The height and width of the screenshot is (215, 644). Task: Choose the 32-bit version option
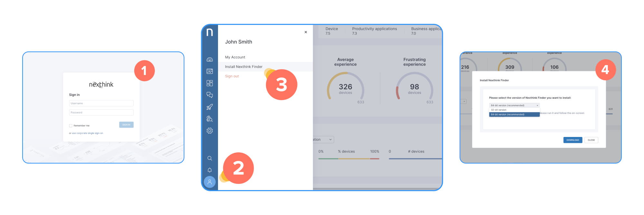(499, 110)
